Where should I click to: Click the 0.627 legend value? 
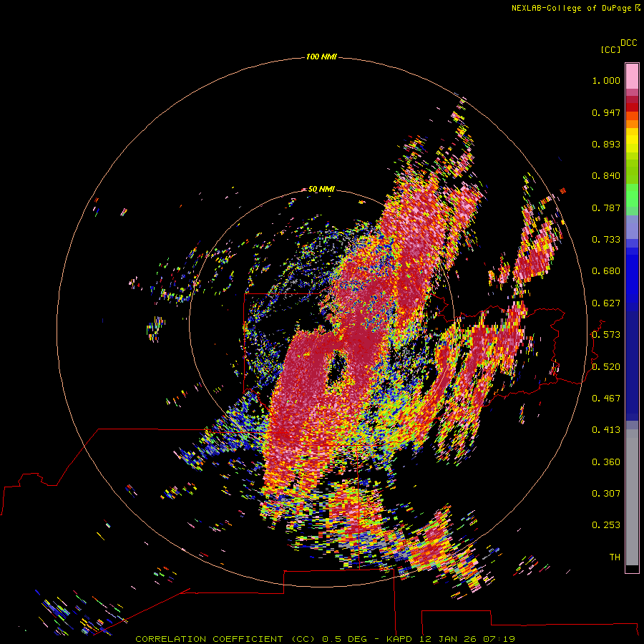click(x=606, y=303)
